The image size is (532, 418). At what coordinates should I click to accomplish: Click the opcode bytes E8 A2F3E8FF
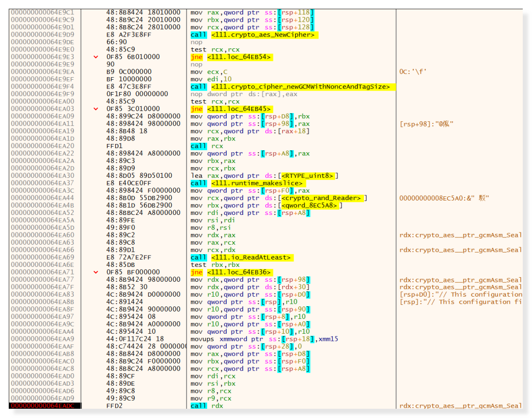(x=129, y=35)
